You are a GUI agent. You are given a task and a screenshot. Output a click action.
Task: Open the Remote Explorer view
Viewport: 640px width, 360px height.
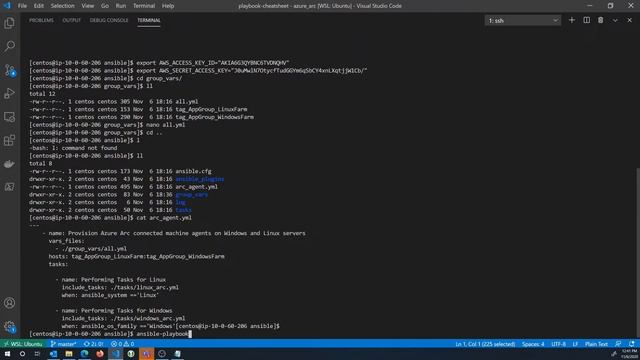[x=9, y=117]
